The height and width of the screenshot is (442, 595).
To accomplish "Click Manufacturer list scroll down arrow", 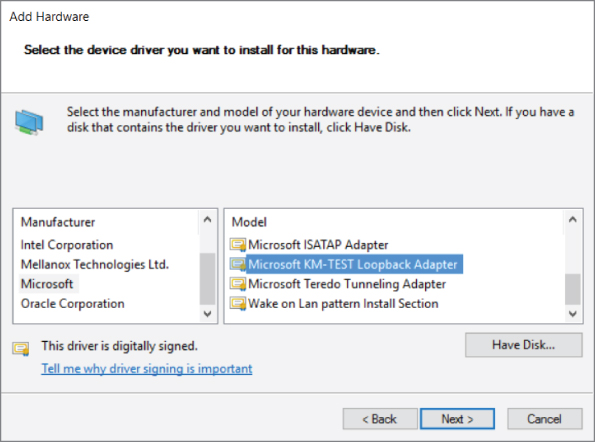I will tap(208, 314).
